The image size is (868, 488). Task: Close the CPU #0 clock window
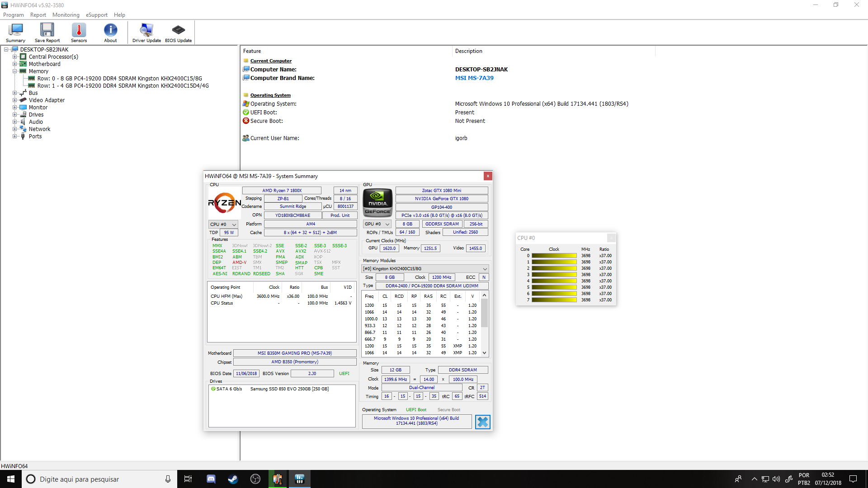[611, 238]
